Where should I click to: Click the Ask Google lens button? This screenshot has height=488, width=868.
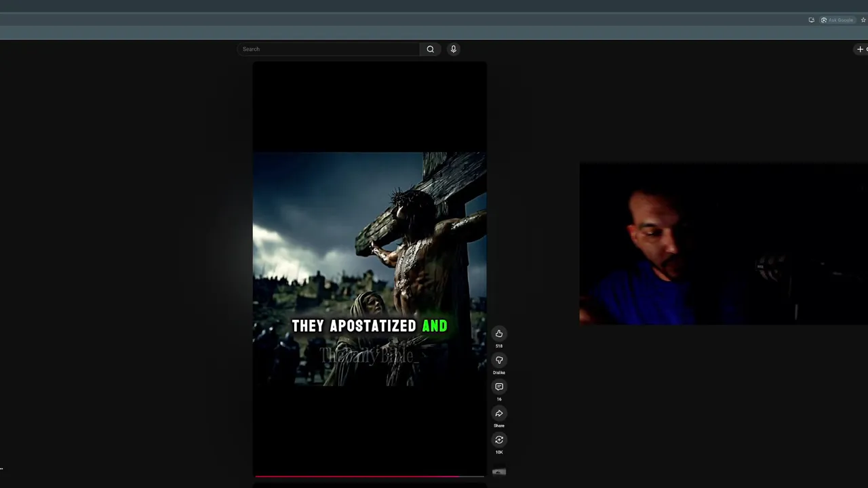tap(837, 20)
